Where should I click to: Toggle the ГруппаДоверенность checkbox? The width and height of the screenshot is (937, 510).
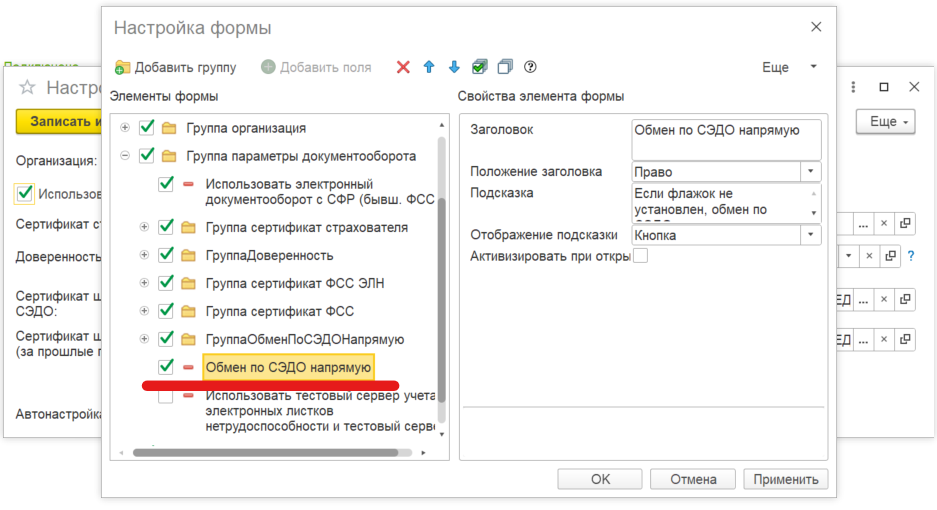166,255
